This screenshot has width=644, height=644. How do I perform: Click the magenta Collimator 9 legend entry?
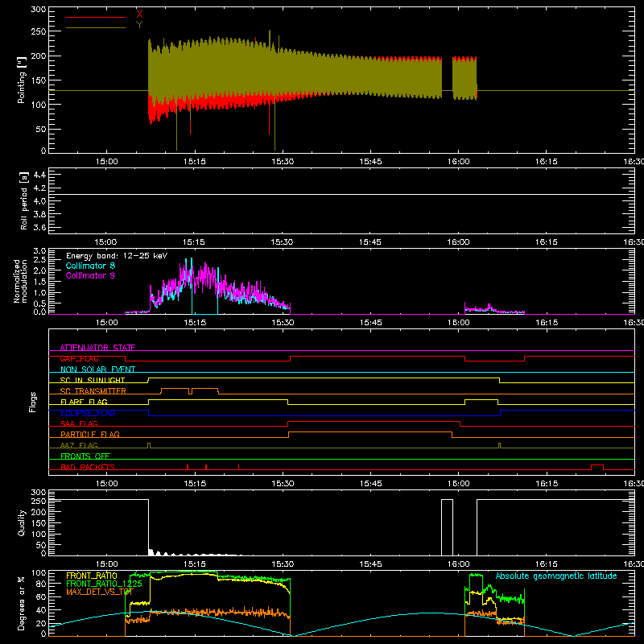pyautogui.click(x=90, y=275)
